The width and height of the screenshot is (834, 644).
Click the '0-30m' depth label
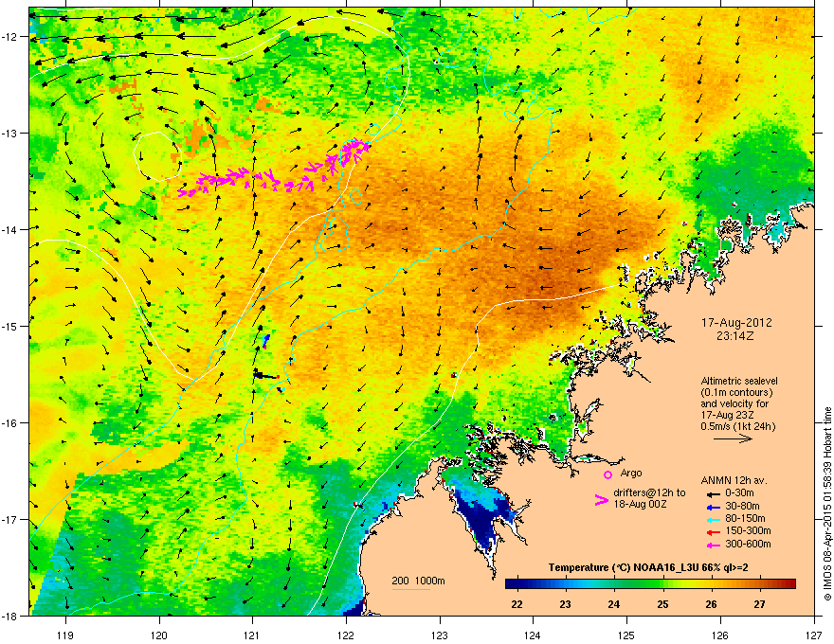(740, 493)
